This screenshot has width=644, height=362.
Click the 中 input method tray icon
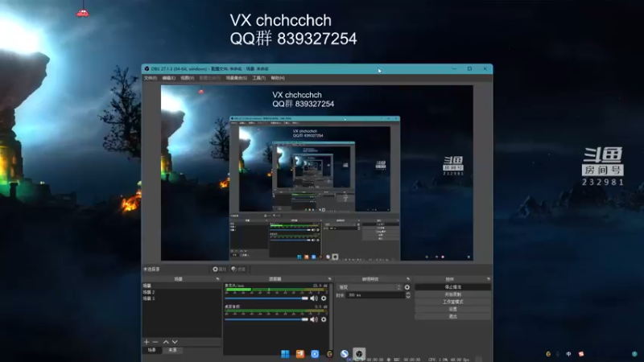pyautogui.click(x=568, y=354)
